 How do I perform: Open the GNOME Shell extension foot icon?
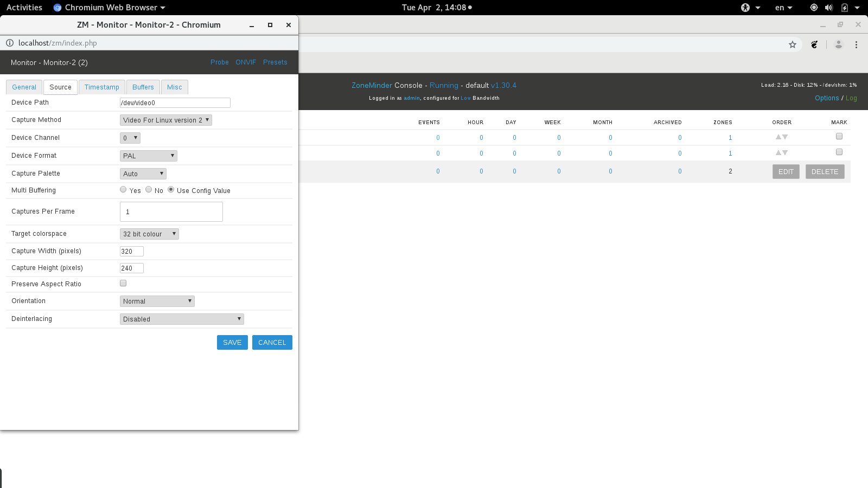coord(814,44)
